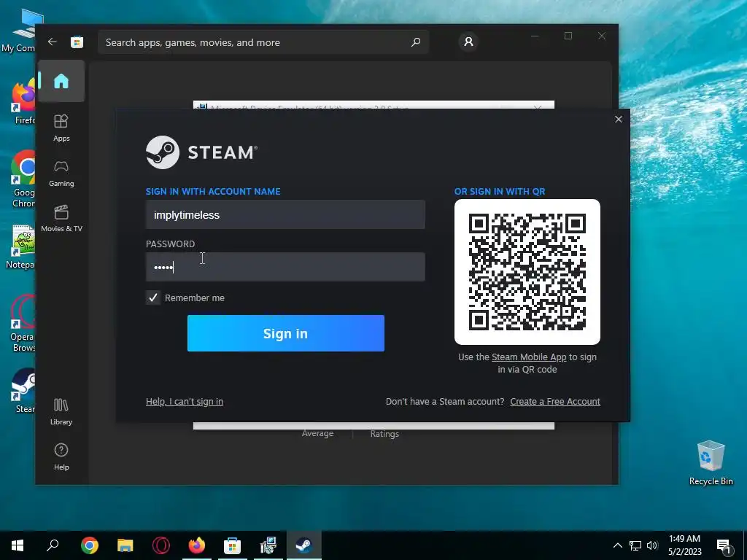Switch to Steam in the taskbar
Image resolution: width=747 pixels, height=560 pixels.
(x=304, y=545)
